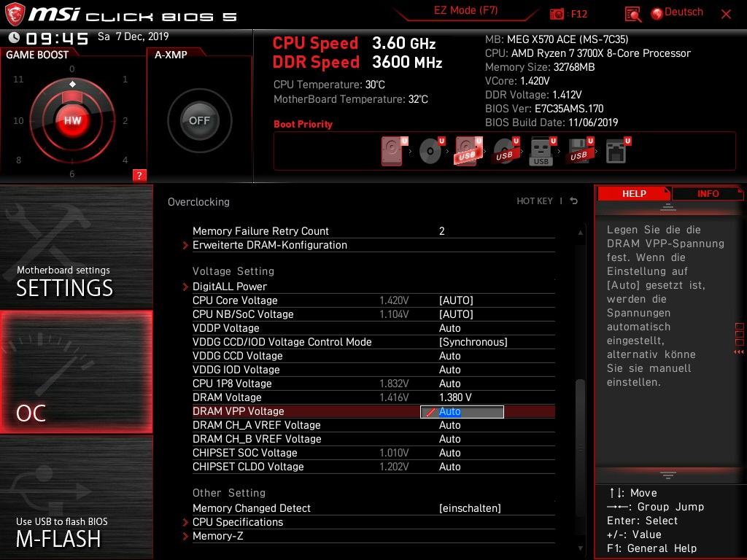Select the USB CD-ROM boot device icon
Image resolution: width=747 pixels, height=560 pixels.
click(506, 151)
